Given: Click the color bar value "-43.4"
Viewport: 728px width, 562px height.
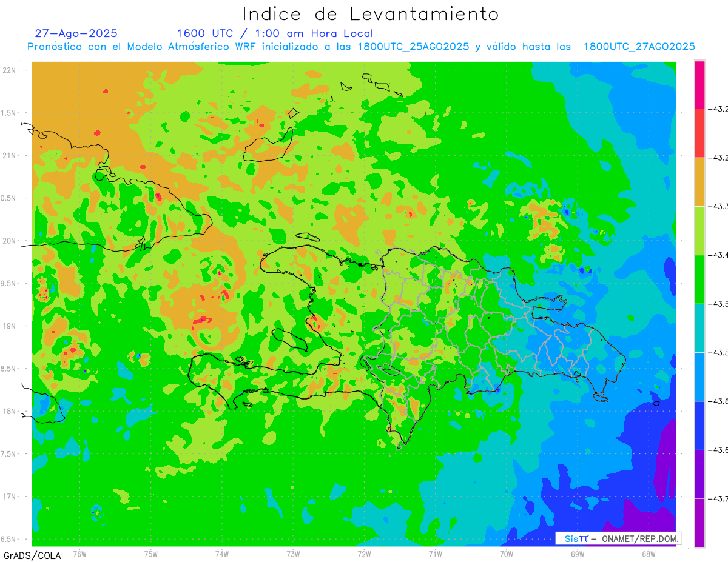Looking at the screenshot, I should click(x=719, y=255).
